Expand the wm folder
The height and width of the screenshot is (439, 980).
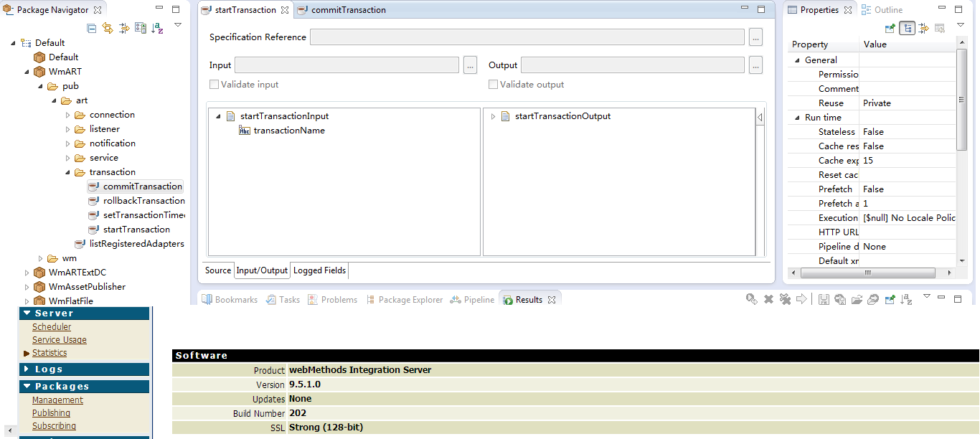point(40,258)
